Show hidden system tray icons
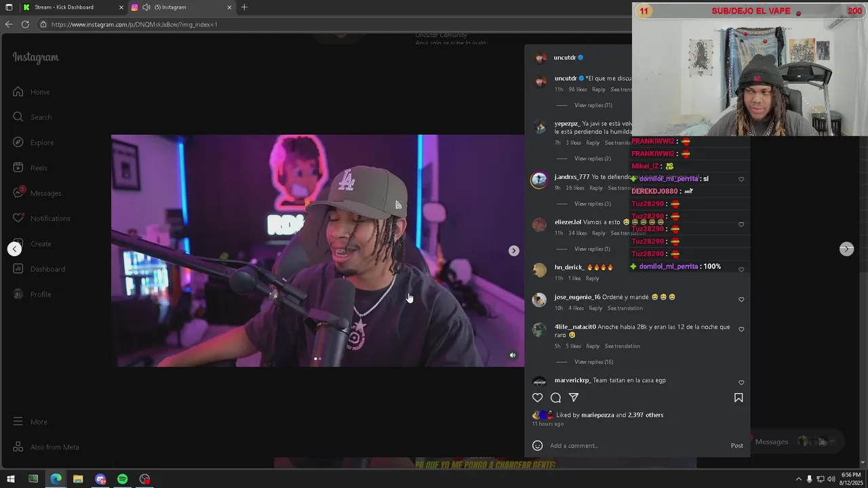Screen dimensions: 868x488 tap(798, 479)
